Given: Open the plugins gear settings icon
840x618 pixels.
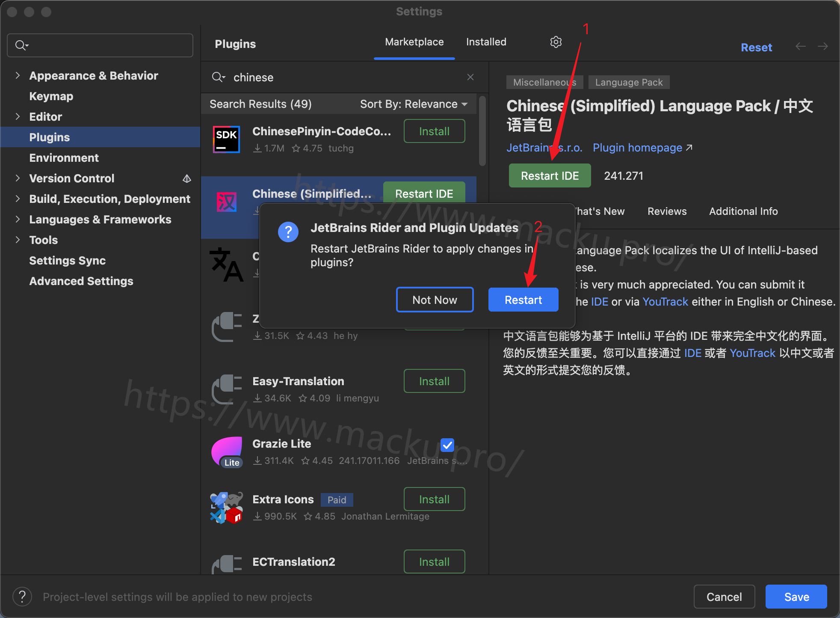Looking at the screenshot, I should click(x=556, y=42).
